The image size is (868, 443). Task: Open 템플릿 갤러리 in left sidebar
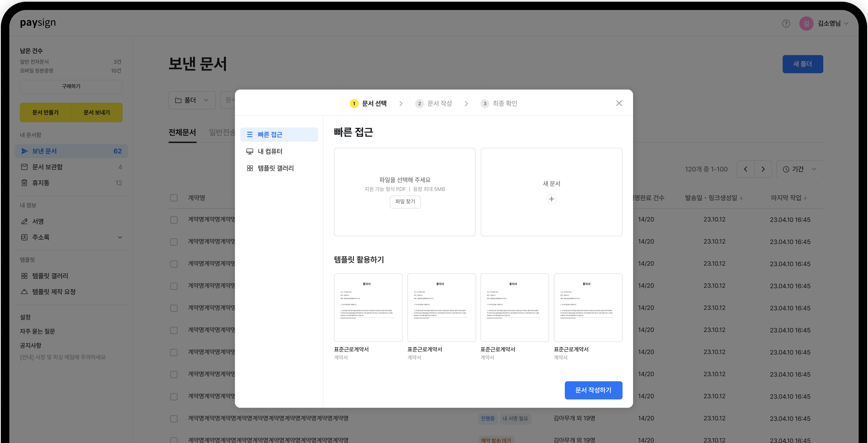pyautogui.click(x=50, y=276)
